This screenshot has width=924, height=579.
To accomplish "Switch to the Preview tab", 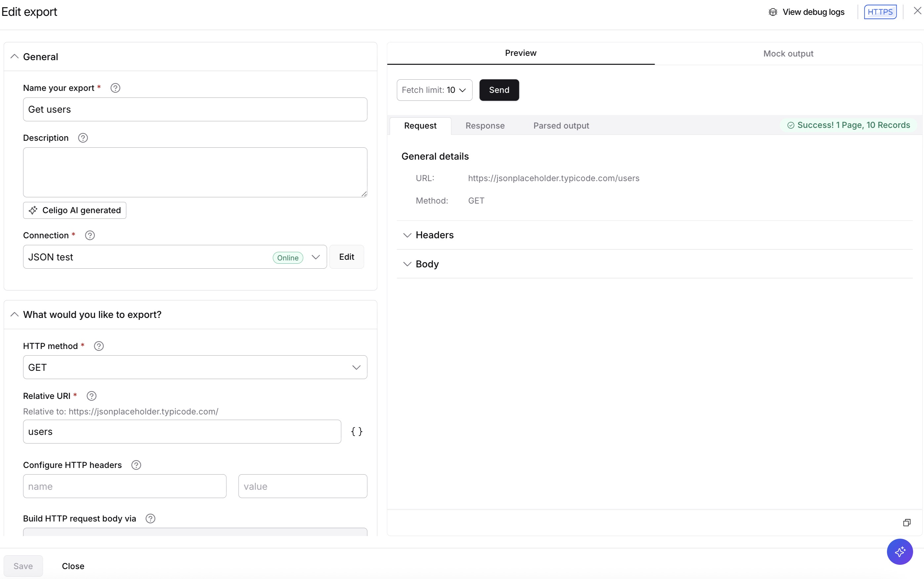I will coord(521,53).
